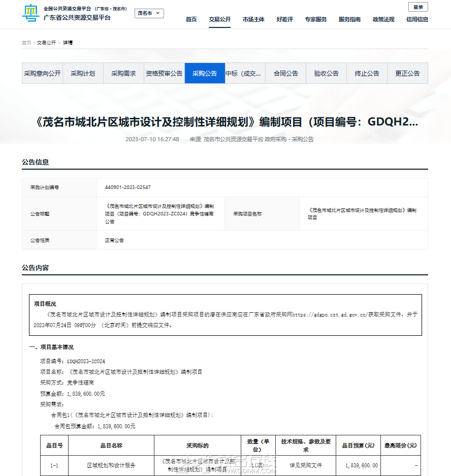Open 交易公开 navigation menu
451x476 pixels.
point(220,19)
